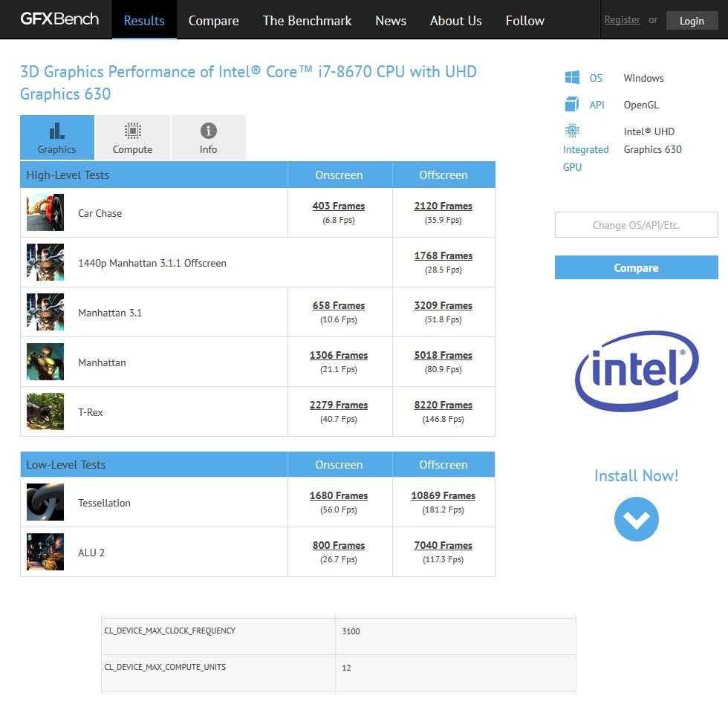The height and width of the screenshot is (713, 728).
Task: Click the Info circle icon
Action: point(209,131)
